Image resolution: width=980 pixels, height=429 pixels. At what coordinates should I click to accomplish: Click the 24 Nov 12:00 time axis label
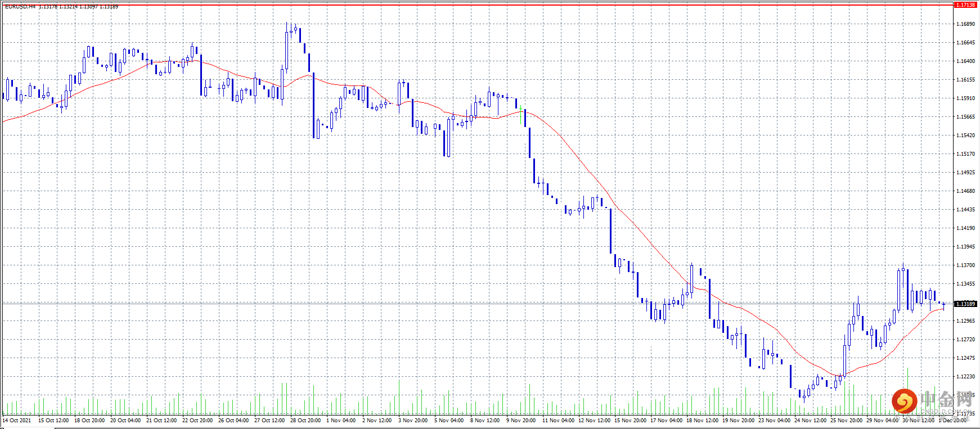coord(811,421)
